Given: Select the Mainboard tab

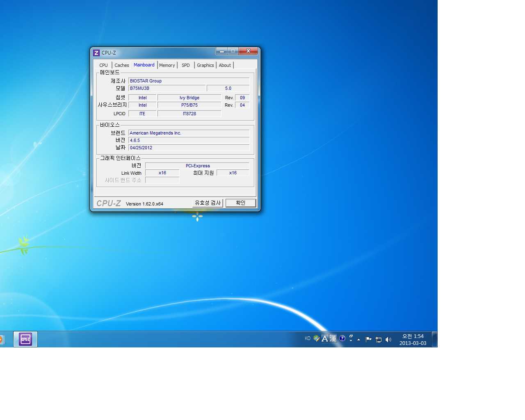Looking at the screenshot, I should pyautogui.click(x=144, y=65).
